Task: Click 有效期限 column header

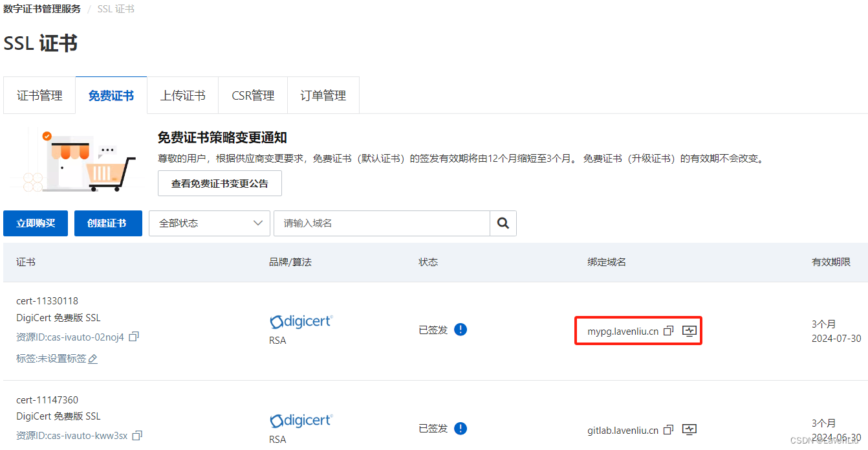Action: click(x=831, y=262)
